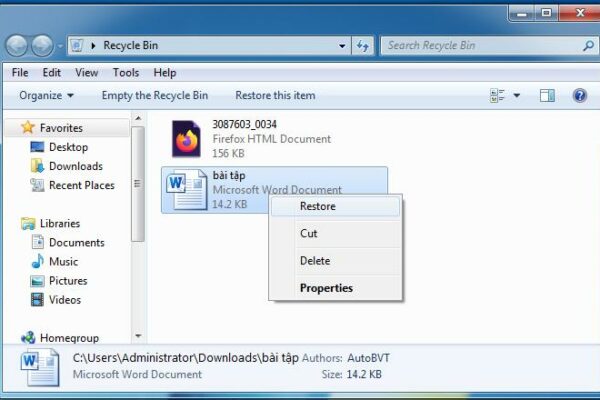Refresh the Recycle Bin view
This screenshot has width=600, height=400.
coord(362,46)
